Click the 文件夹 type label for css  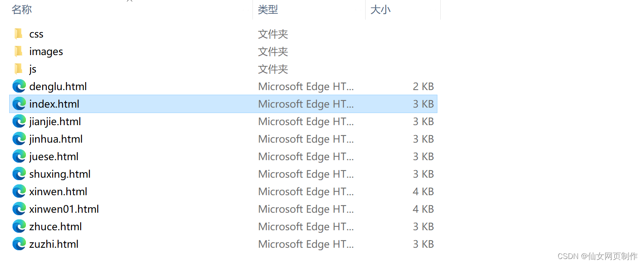273,34
